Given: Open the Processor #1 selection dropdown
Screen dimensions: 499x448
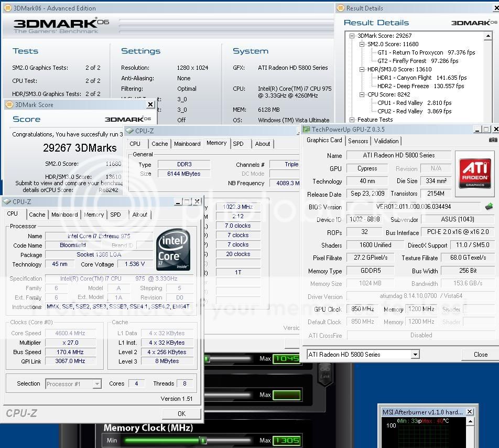Looking at the screenshot, I should click(x=97, y=384).
